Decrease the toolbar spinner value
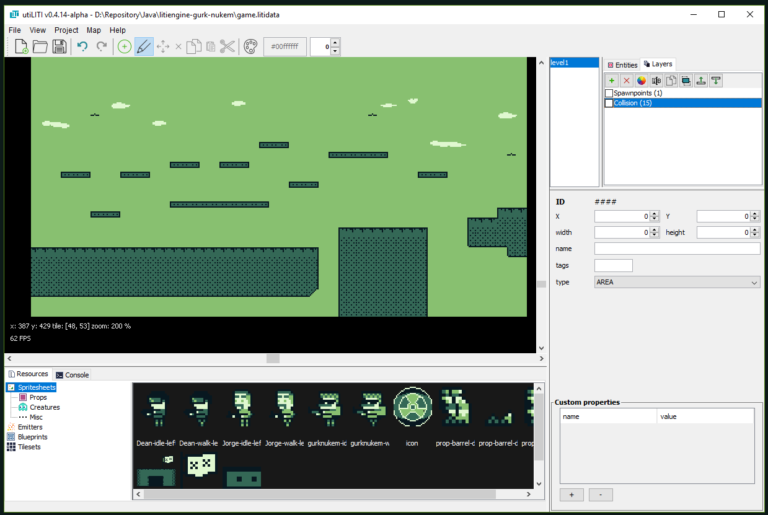 335,51
